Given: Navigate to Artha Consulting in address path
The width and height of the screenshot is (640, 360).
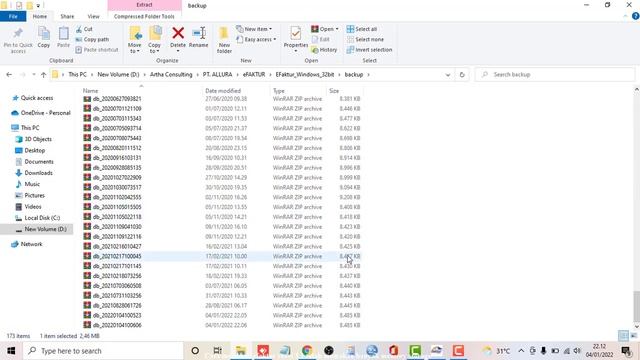Looking at the screenshot, I should coord(171,75).
